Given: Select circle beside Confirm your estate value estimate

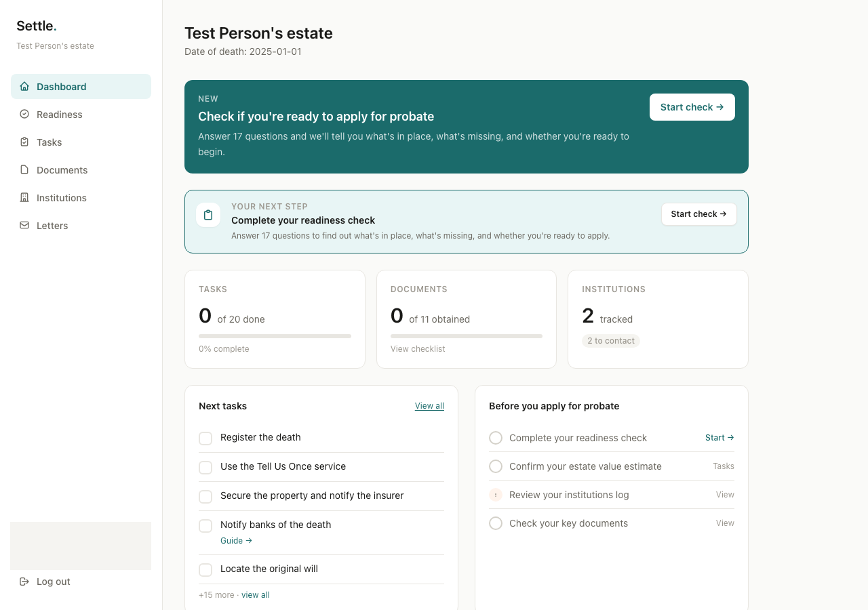Looking at the screenshot, I should point(496,466).
